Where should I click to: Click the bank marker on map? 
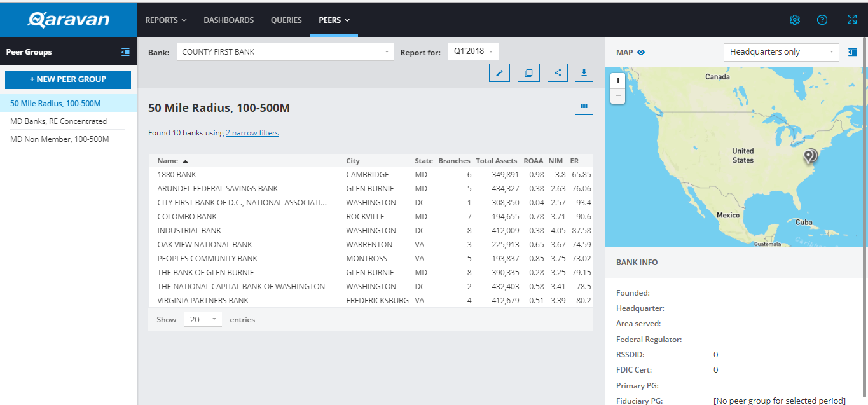coord(809,156)
